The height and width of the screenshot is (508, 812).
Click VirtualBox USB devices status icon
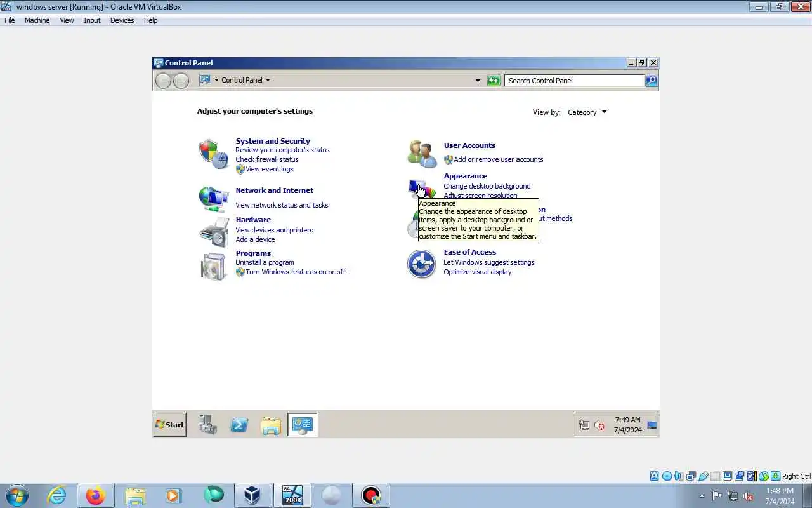(703, 476)
